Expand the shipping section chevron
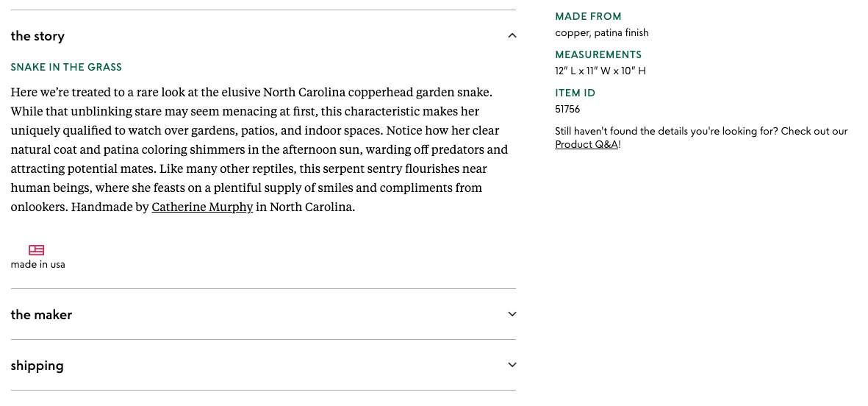Image resolution: width=868 pixels, height=406 pixels. click(x=512, y=365)
